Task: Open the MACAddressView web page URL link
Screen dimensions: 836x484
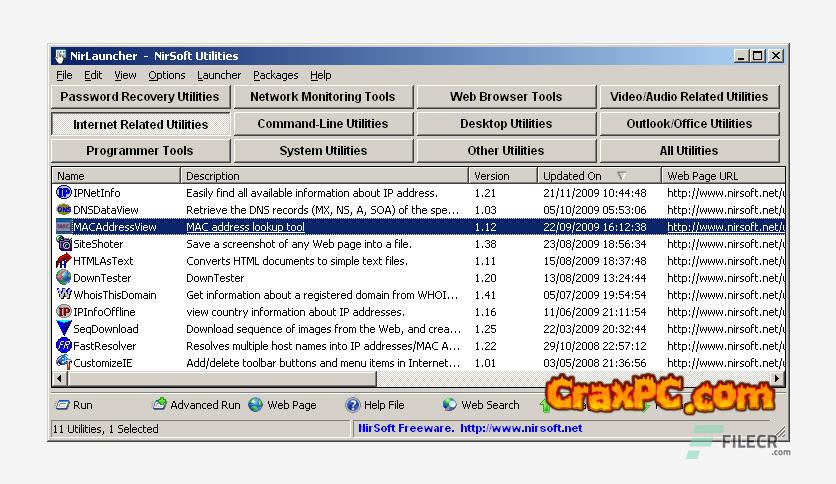Action: pos(726,227)
